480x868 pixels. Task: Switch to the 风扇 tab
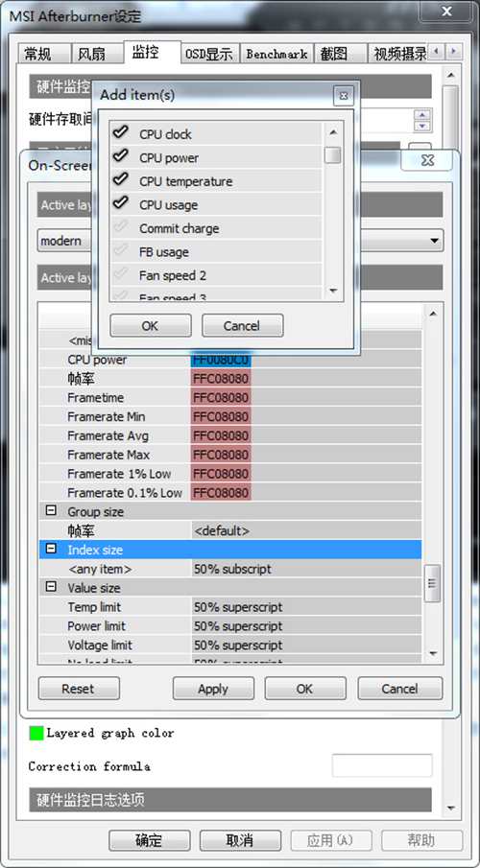click(91, 55)
